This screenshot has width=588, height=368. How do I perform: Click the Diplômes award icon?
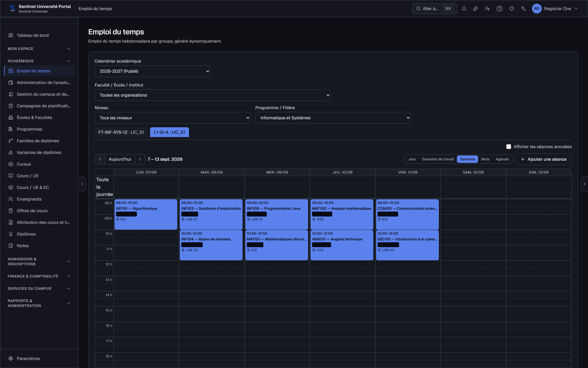coord(11,234)
